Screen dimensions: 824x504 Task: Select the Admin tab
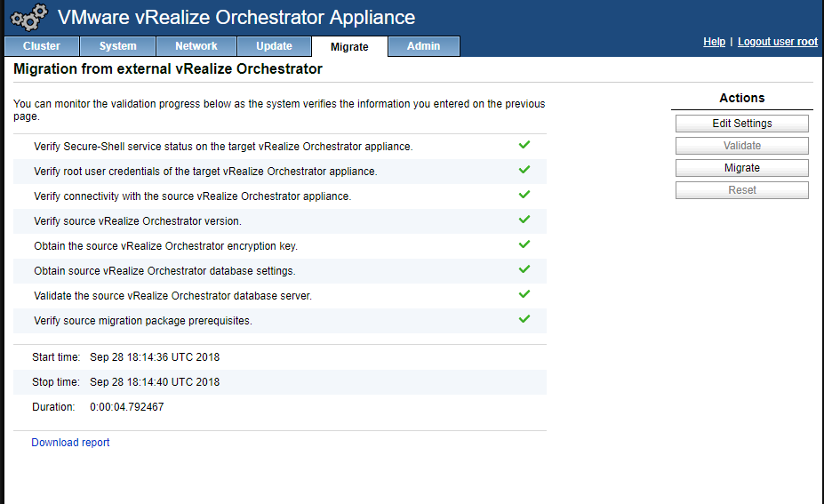pyautogui.click(x=424, y=46)
